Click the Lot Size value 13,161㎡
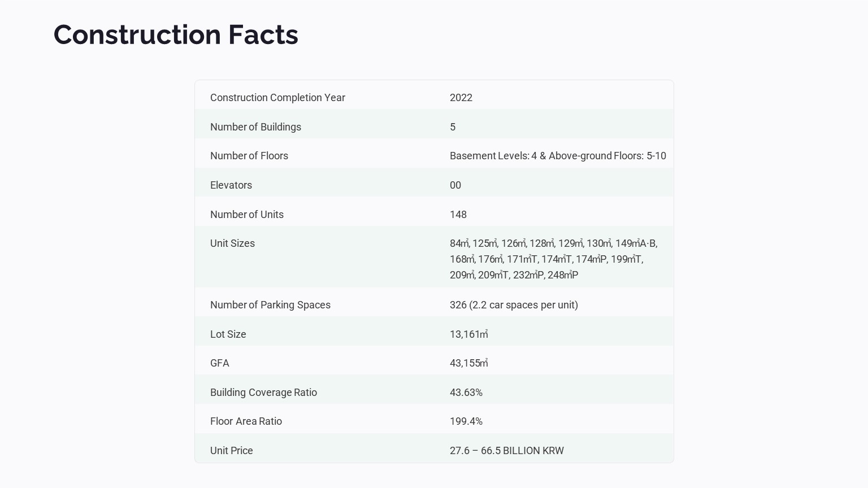868x488 pixels. [469, 334]
